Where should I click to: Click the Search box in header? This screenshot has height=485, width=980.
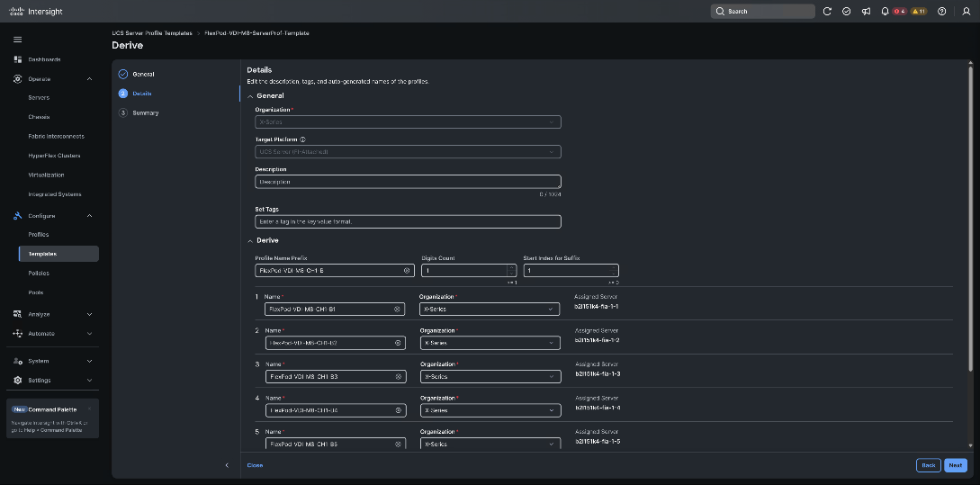pyautogui.click(x=762, y=12)
